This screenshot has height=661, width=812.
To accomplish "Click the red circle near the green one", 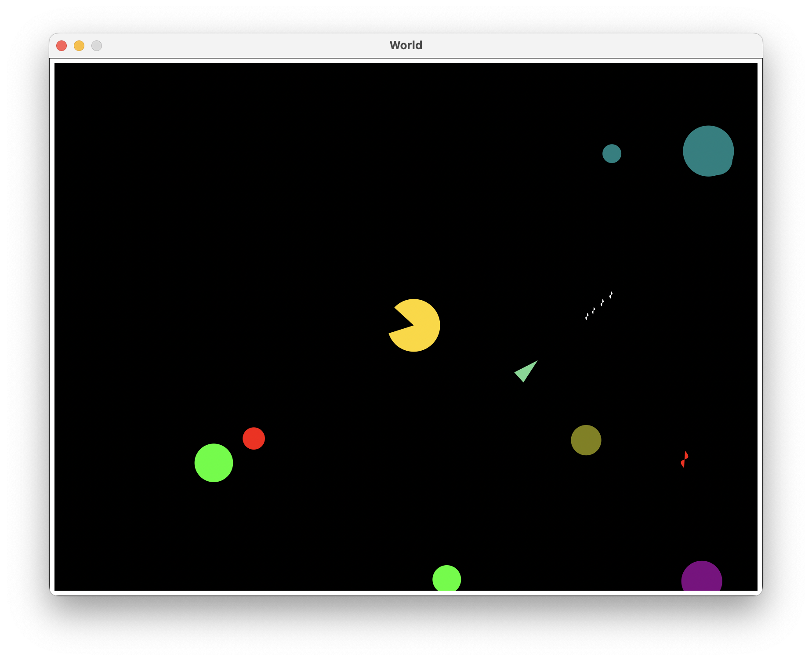I will pos(254,438).
